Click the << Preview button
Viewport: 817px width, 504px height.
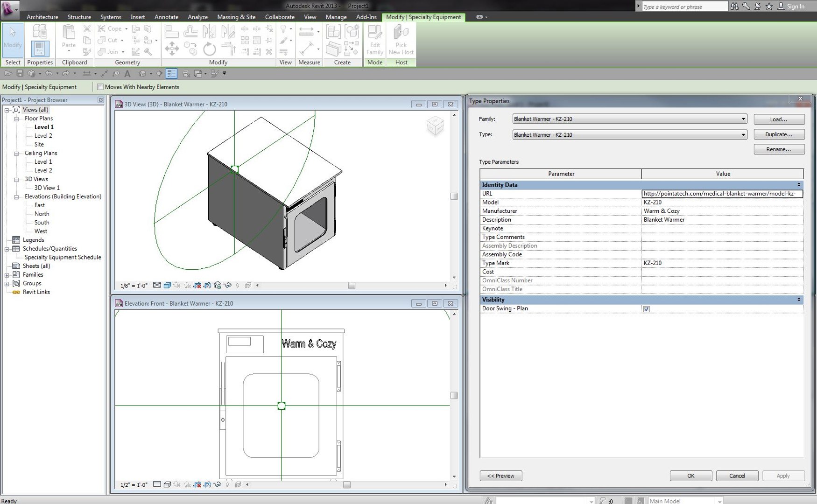[x=501, y=476]
